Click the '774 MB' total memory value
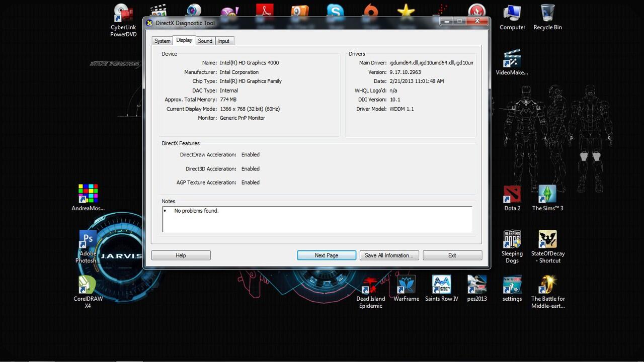Viewport: 644px width, 362px height. click(x=228, y=100)
